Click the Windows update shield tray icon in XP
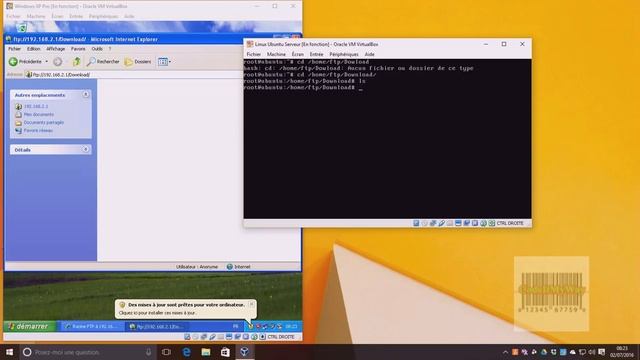Viewport: 640px width, 360px height. [251, 327]
